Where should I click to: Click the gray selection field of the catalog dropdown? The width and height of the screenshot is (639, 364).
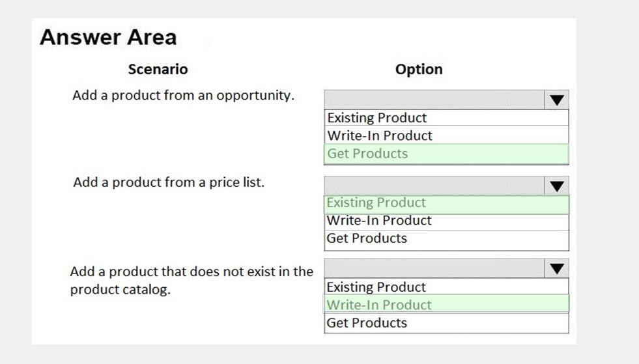click(434, 268)
